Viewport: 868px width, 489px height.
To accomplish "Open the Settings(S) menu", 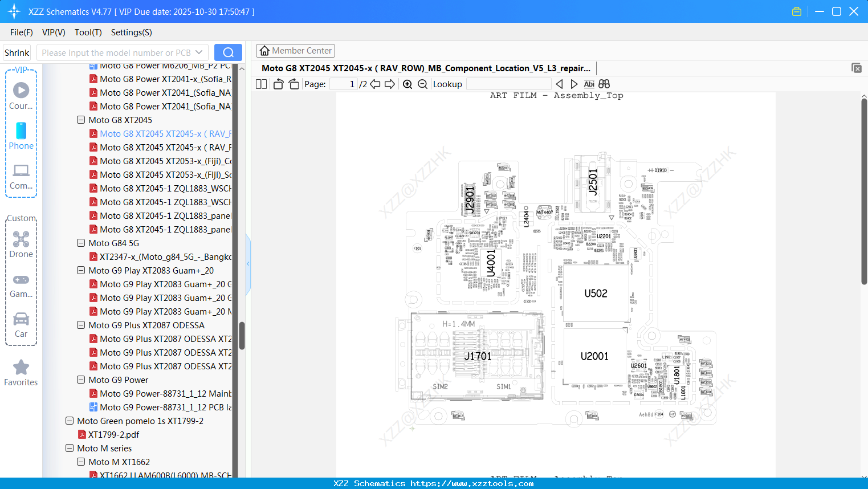I will click(x=132, y=32).
